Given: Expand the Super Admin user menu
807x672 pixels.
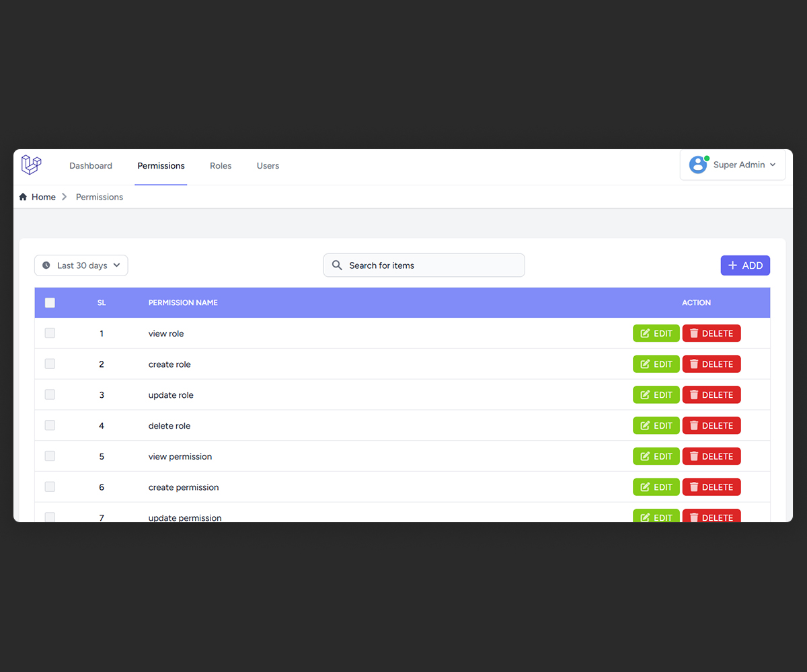Looking at the screenshot, I should (772, 165).
